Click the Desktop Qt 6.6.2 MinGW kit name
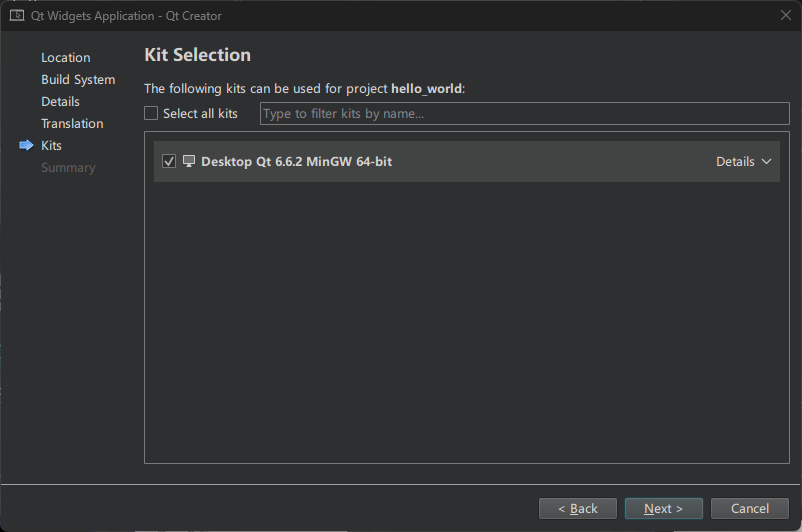 point(296,161)
